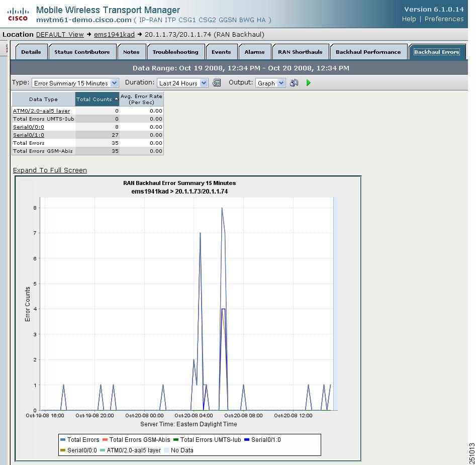Open the Backhaul Performance tab
This screenshot has height=465, width=476.
point(368,52)
